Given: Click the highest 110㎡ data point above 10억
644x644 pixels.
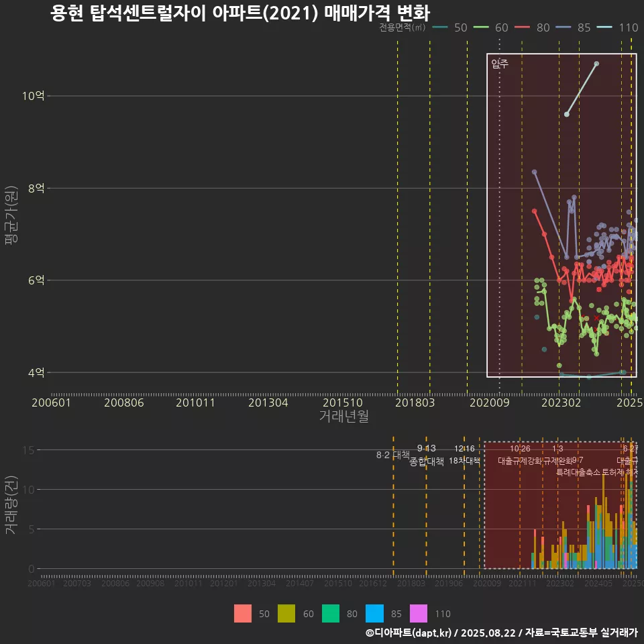Looking at the screenshot, I should (596, 64).
